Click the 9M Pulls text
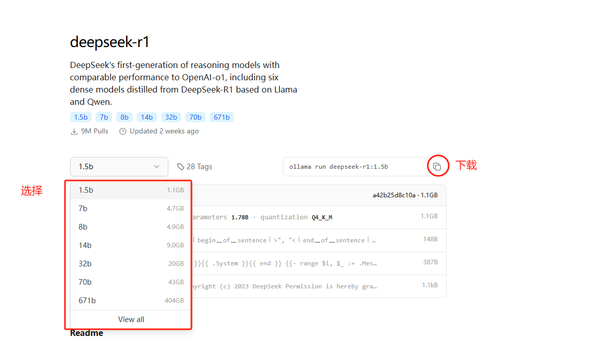 (95, 131)
